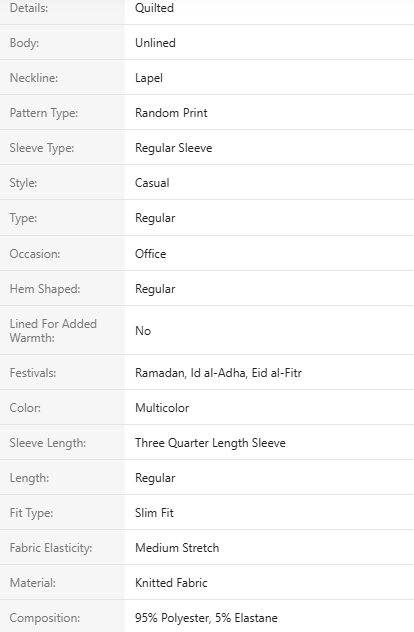The image size is (414, 632).
Task: Click the Random Print pattern value
Action: point(171,113)
